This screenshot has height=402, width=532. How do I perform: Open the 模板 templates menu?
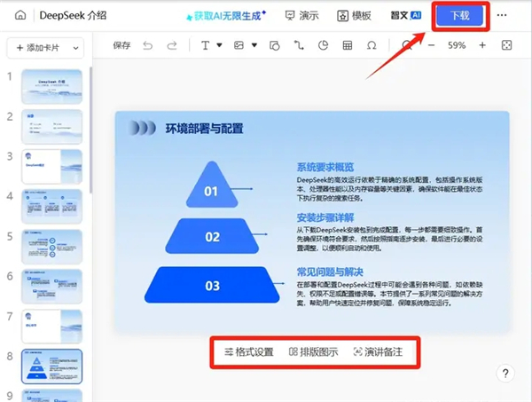355,16
